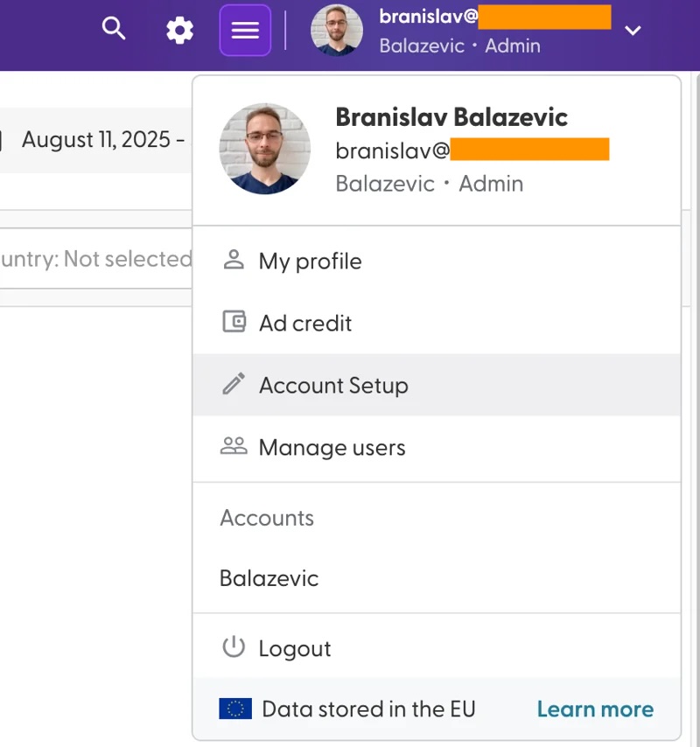The height and width of the screenshot is (747, 700).
Task: Click the EU flag icon
Action: click(235, 709)
